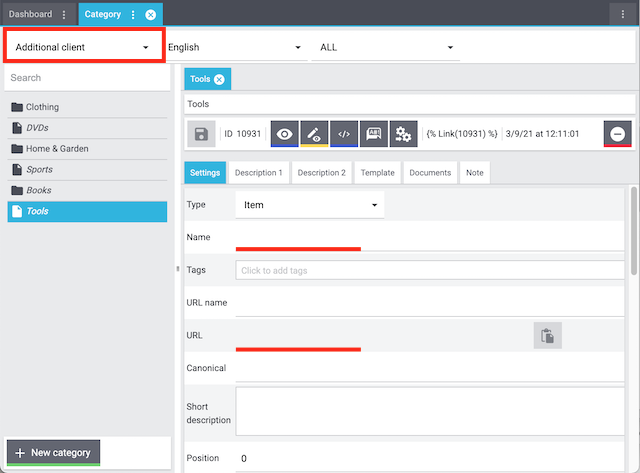This screenshot has width=640, height=473.
Task: Click the save disk icon
Action: [x=202, y=134]
